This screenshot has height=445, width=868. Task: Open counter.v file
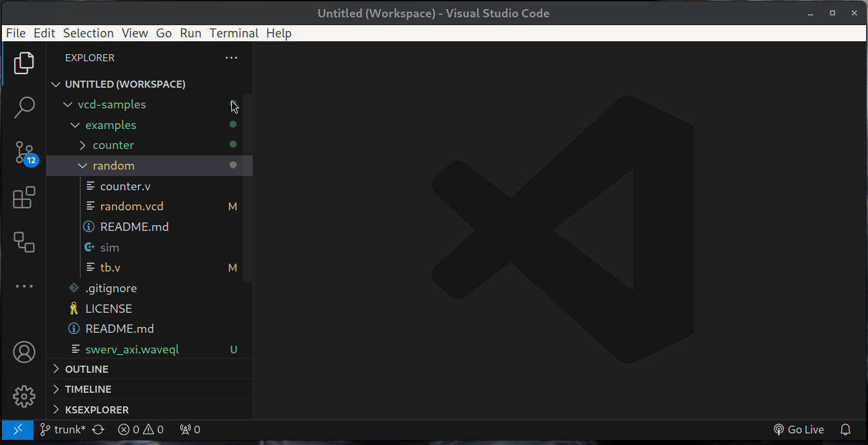[x=126, y=186]
